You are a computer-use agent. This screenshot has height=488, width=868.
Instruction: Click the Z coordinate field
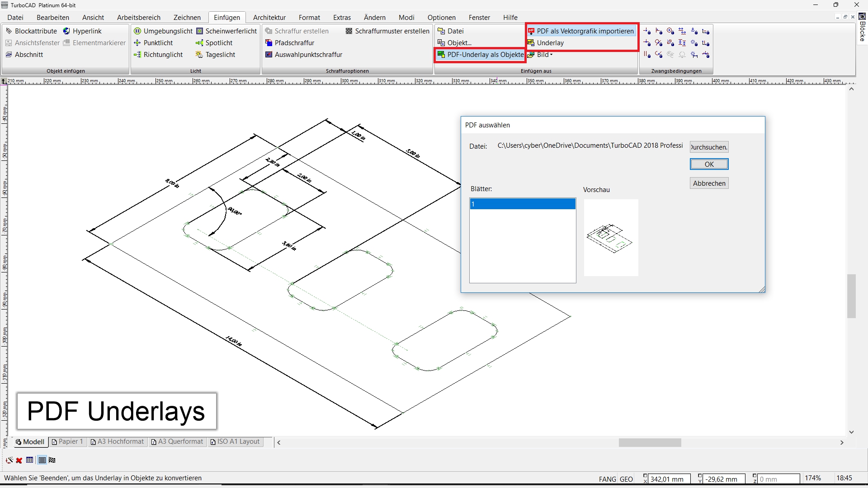pos(778,479)
